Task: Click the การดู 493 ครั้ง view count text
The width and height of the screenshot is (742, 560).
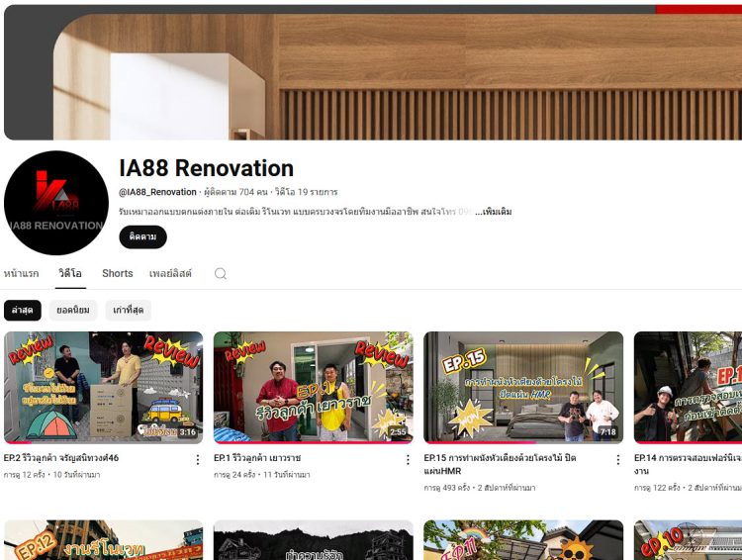Action: (447, 488)
